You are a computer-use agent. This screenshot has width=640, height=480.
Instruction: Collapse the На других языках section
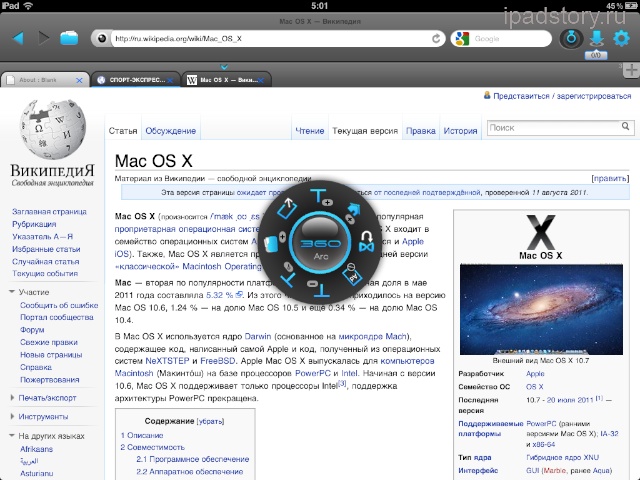12,436
